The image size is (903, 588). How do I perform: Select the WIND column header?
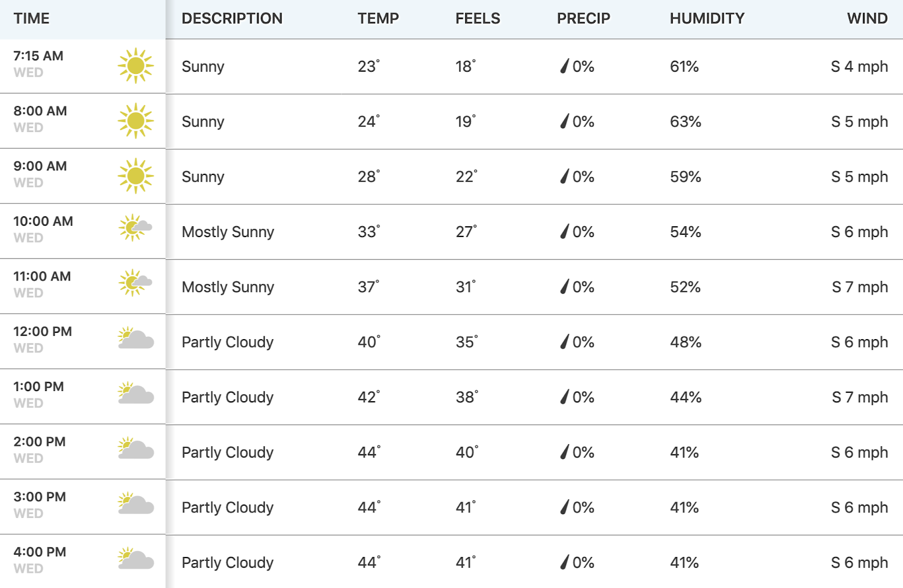click(867, 19)
